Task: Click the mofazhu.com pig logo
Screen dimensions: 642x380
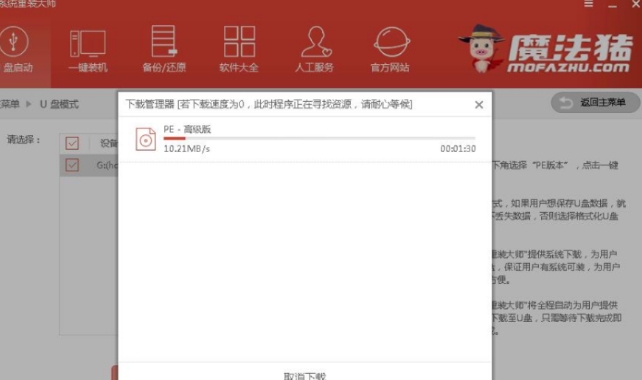Action: point(545,49)
